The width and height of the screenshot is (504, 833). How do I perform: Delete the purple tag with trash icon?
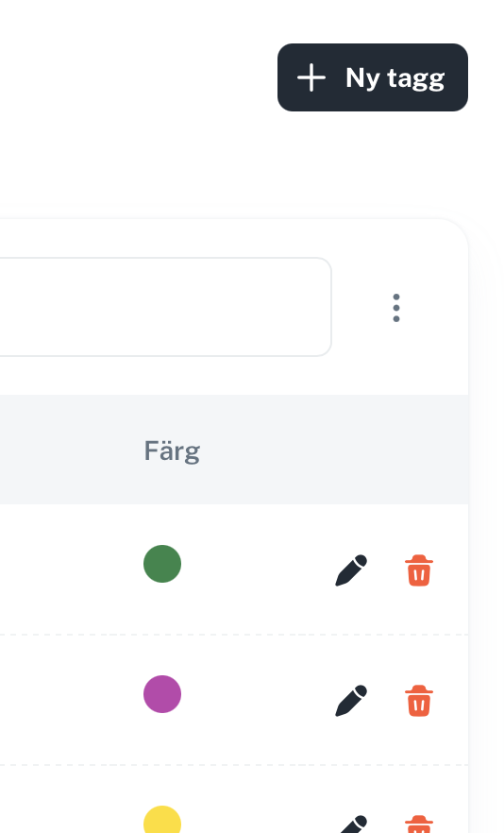point(419,701)
